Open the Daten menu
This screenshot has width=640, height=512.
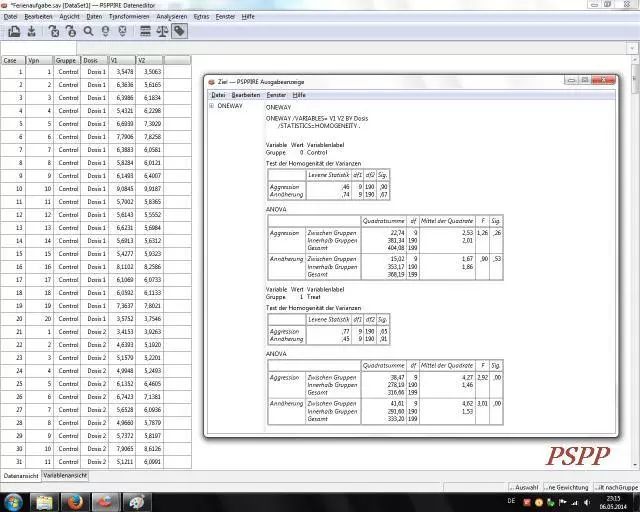[x=94, y=17]
